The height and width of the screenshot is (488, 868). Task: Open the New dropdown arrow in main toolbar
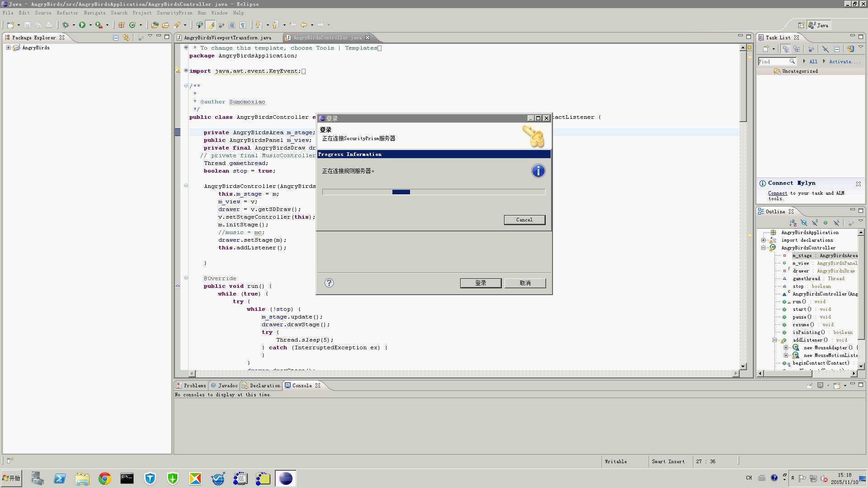[19, 25]
